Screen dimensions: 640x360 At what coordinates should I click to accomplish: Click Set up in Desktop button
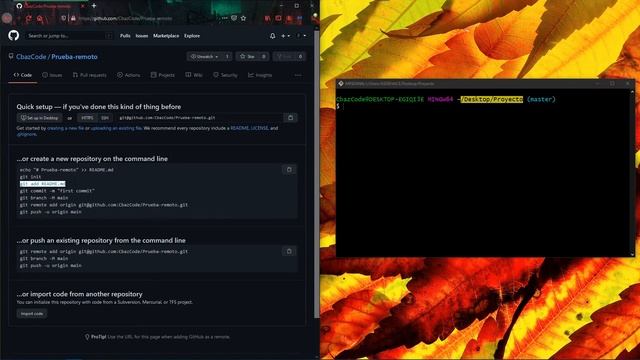coord(40,118)
